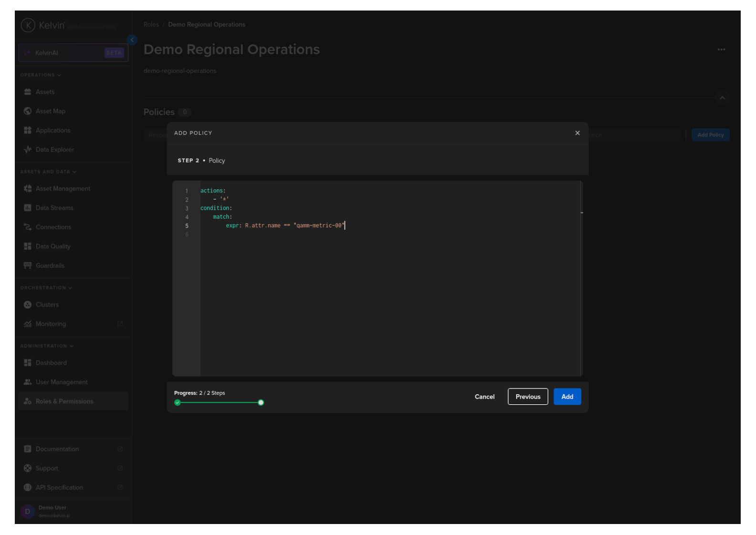756x535 pixels.
Task: Collapse the sidebar with arrow button
Action: tap(132, 40)
